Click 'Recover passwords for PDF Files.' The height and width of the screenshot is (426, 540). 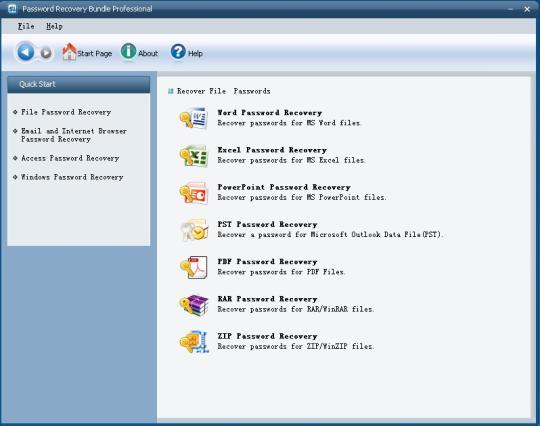281,272
